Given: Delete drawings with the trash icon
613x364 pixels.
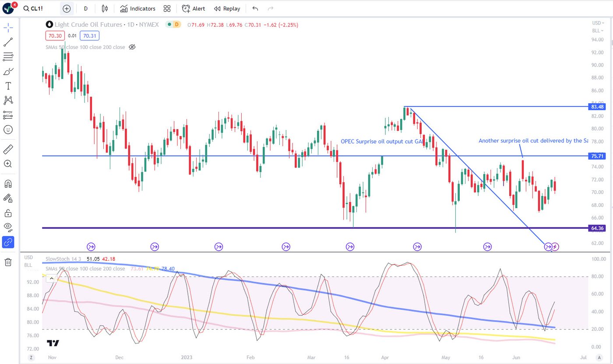Looking at the screenshot, I should 8,262.
